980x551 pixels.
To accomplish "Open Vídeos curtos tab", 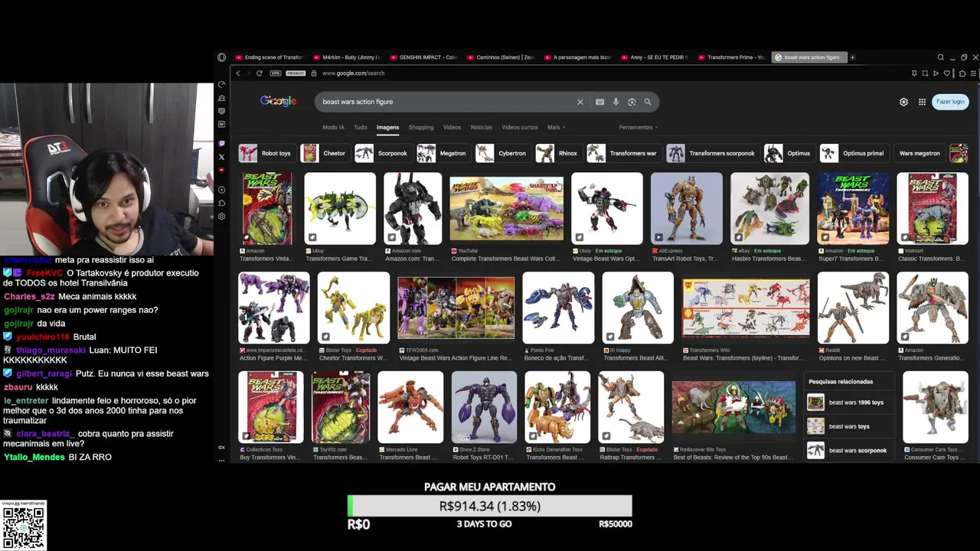I will click(x=520, y=127).
